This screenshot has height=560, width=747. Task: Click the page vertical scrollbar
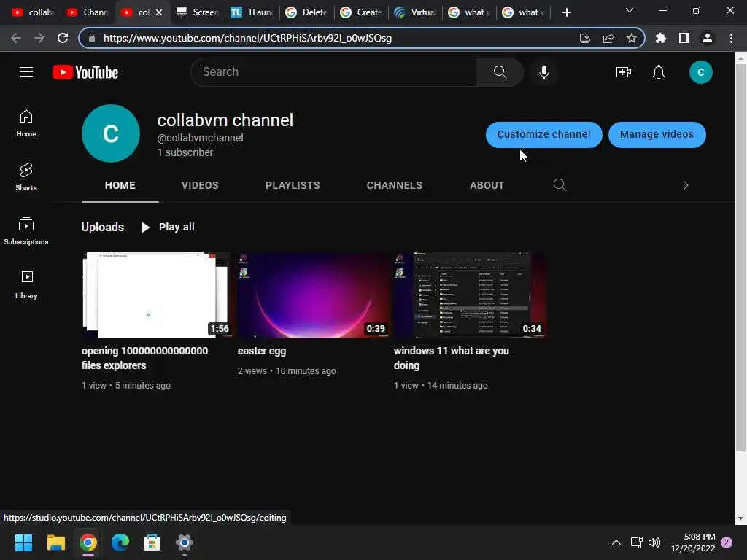coord(740,257)
